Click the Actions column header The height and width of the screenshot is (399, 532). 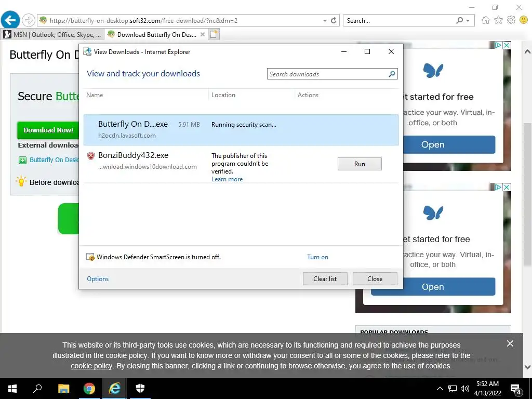(308, 95)
